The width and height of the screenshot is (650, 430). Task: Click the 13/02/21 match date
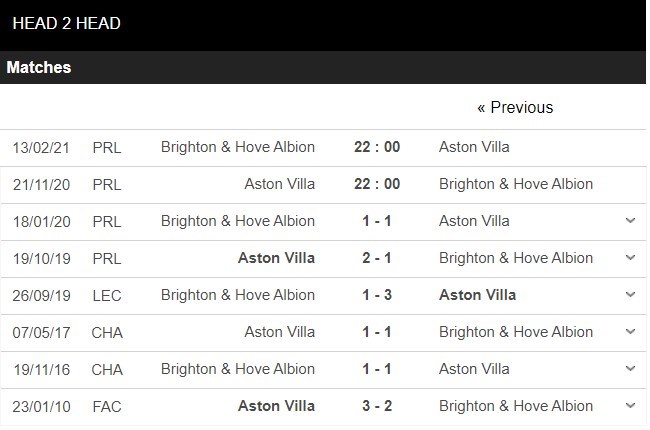tap(41, 147)
